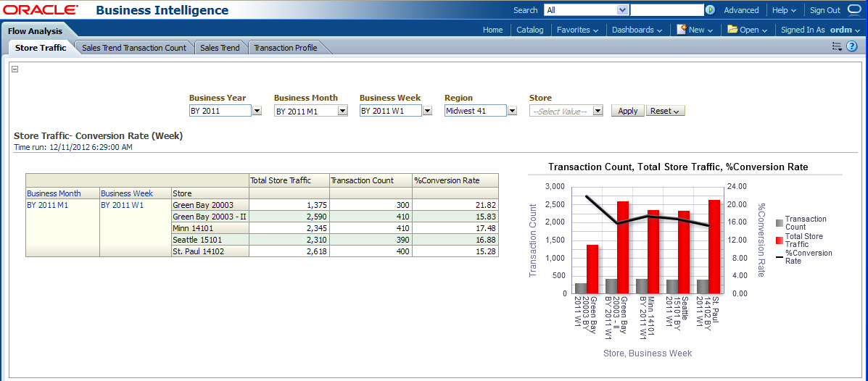Click the Apply button
Screen dimensions: 868x381
coord(627,111)
